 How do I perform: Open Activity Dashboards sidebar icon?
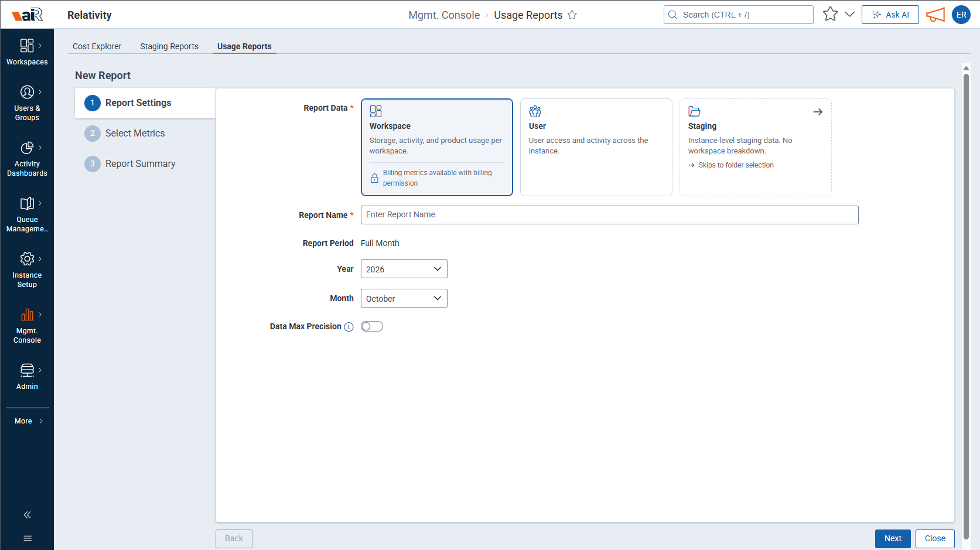coord(27,148)
